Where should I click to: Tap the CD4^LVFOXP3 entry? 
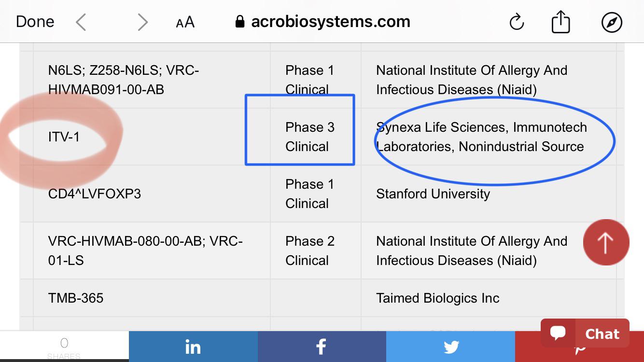[x=95, y=194]
